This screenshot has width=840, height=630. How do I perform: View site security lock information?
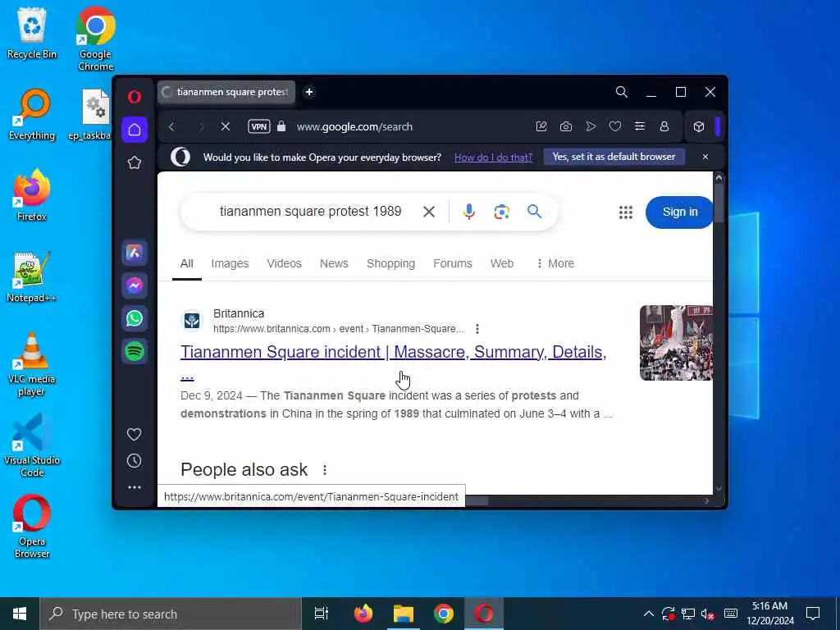click(x=281, y=126)
